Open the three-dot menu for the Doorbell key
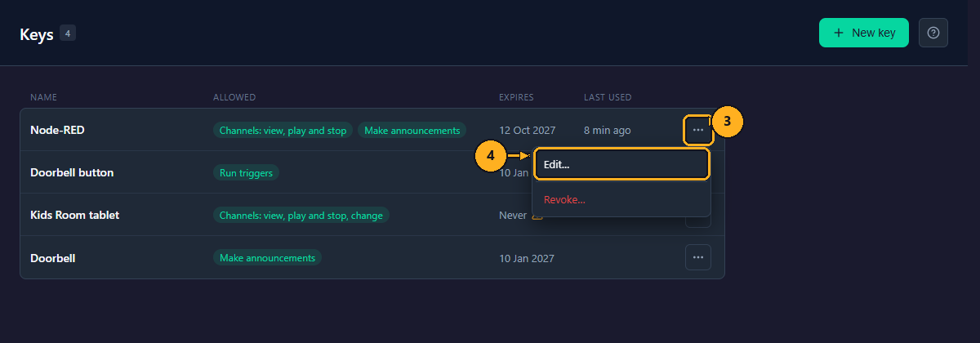This screenshot has width=980, height=343. tap(697, 257)
